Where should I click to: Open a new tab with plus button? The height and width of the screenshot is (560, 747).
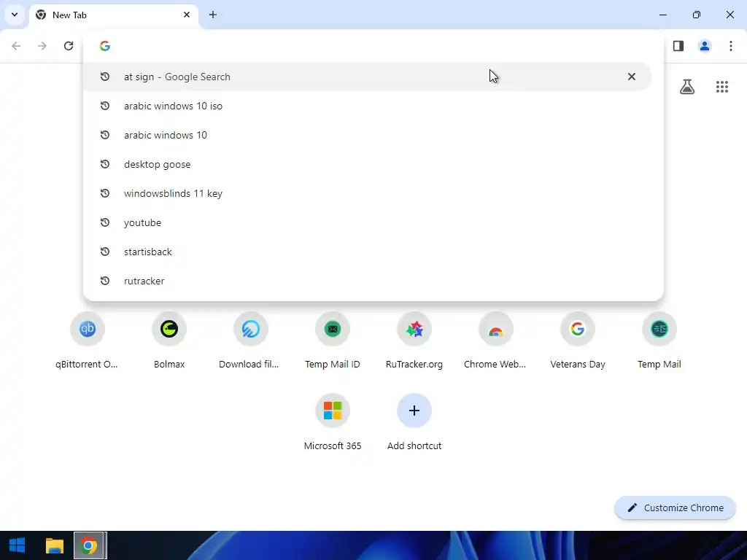[213, 15]
